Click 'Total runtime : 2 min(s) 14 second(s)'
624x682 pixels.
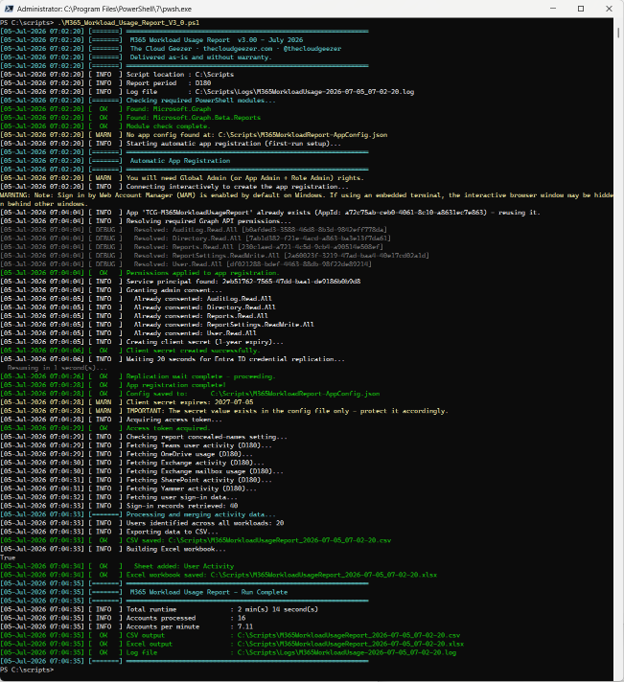point(222,609)
